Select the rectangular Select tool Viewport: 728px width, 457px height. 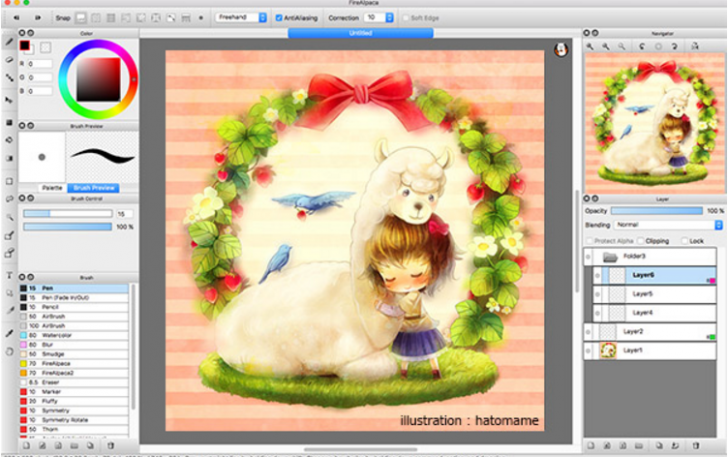[x=9, y=181]
